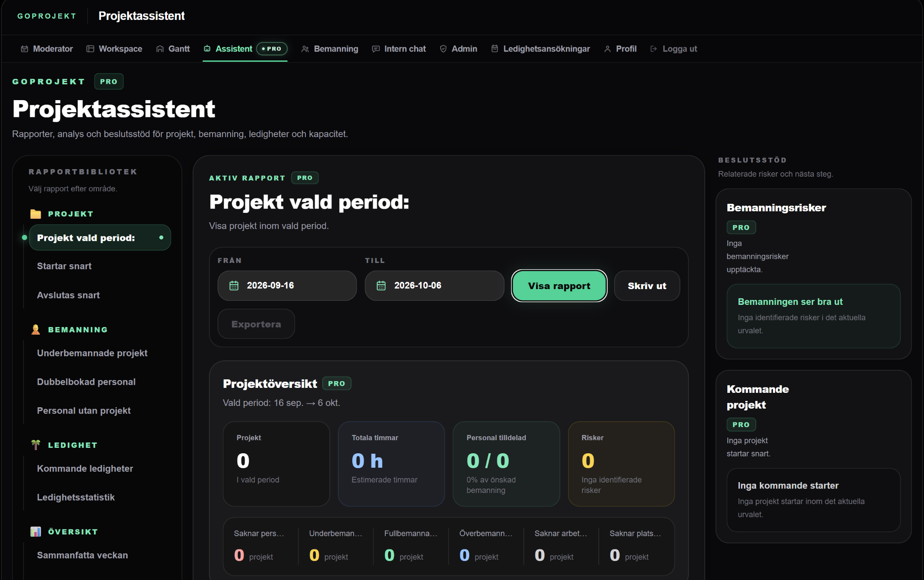Open the Gantt tab
This screenshot has height=580, width=924.
pos(173,49)
